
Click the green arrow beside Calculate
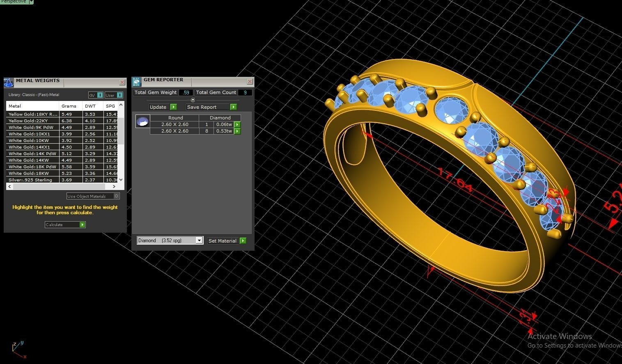82,224
